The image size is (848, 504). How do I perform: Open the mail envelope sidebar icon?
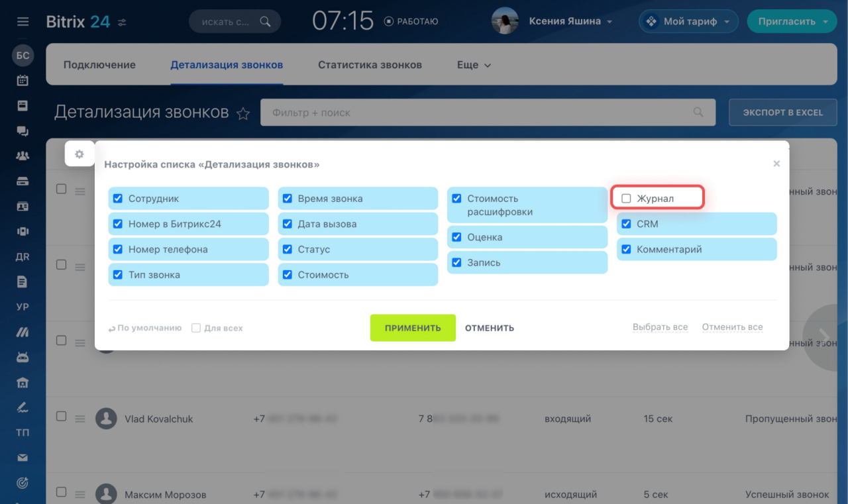[23, 458]
